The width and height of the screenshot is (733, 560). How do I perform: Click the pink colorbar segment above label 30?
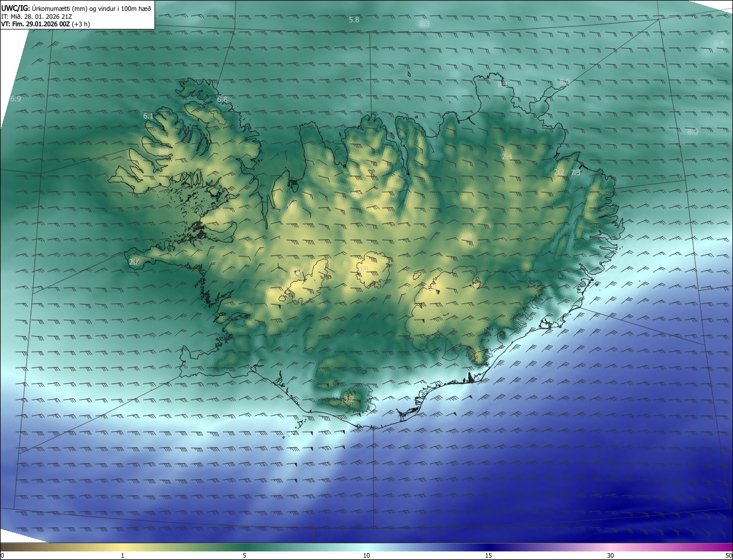pyautogui.click(x=610, y=547)
